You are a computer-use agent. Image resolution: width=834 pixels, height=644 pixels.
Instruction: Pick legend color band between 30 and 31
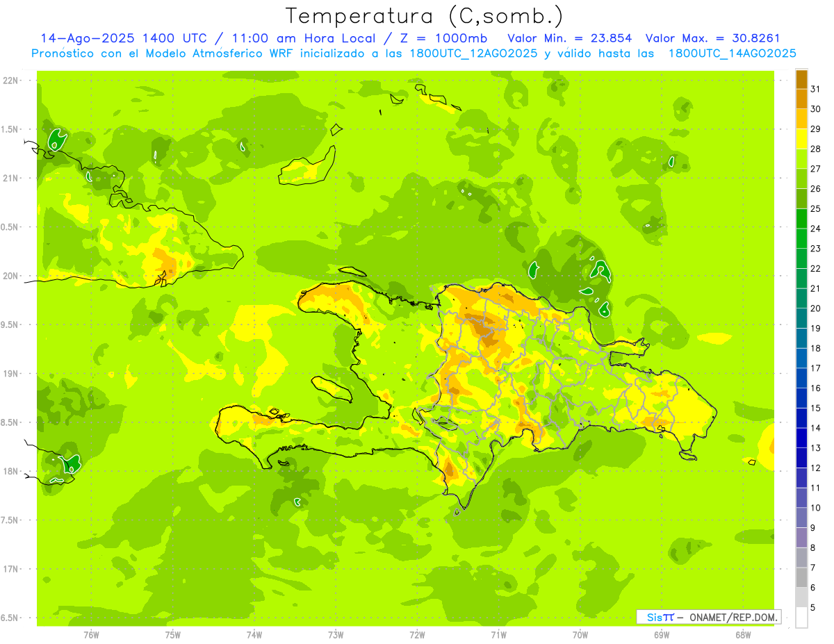[x=802, y=99]
